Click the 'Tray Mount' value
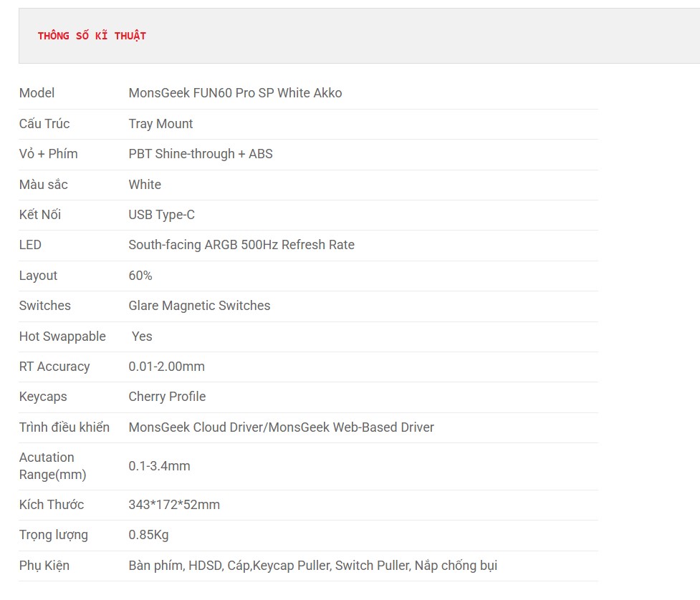 pyautogui.click(x=160, y=124)
